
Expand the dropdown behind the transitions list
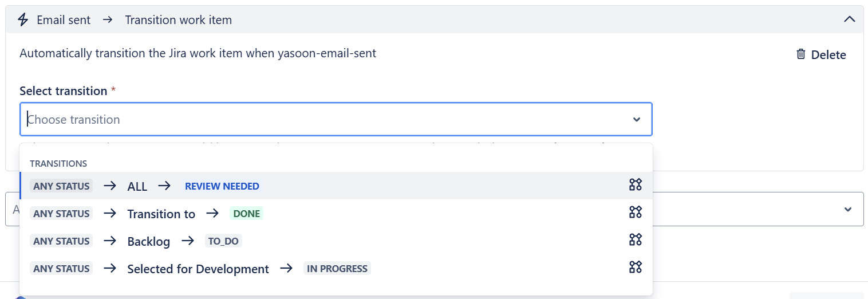click(x=848, y=210)
